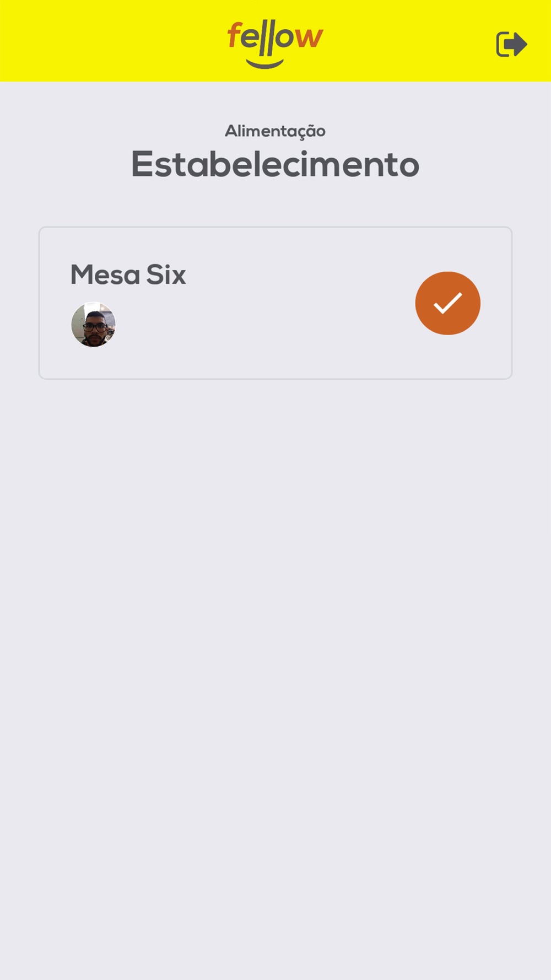Click the orange word part of fellow logo
This screenshot has width=551, height=980.
pos(275,37)
